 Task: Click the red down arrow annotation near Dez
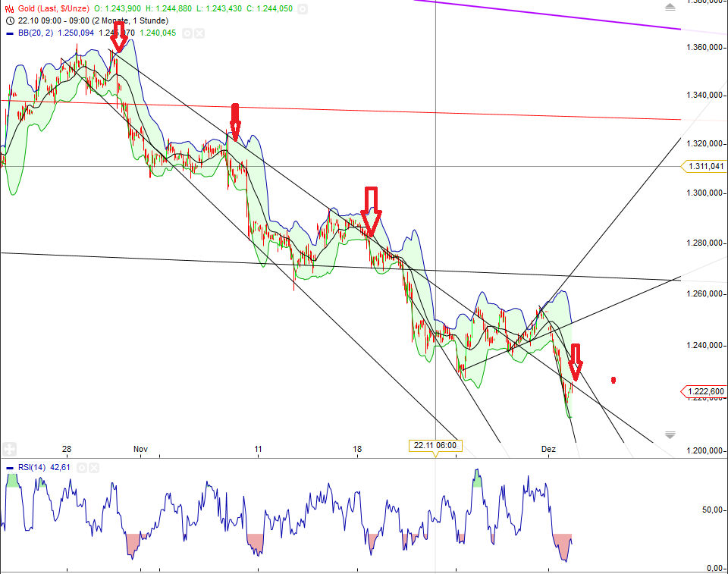tap(577, 362)
